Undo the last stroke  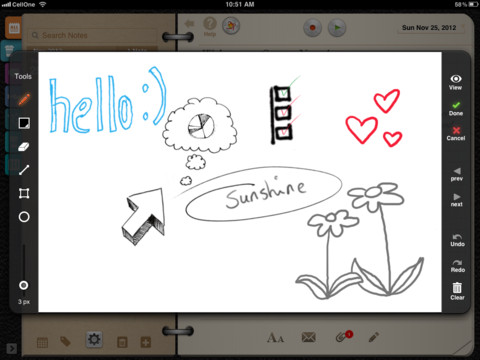coord(457,240)
